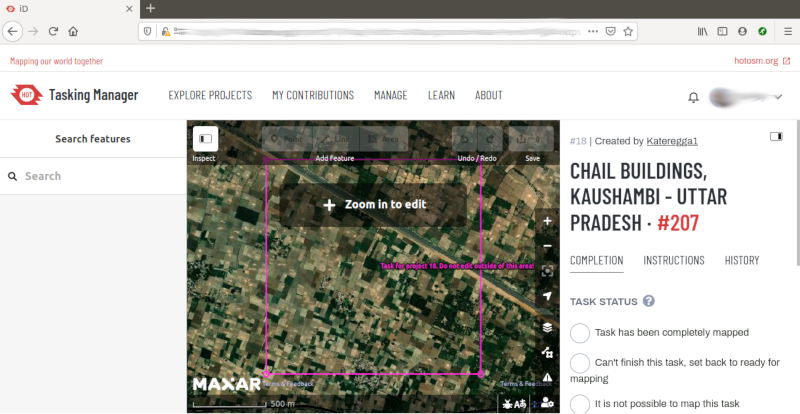This screenshot has height=414, width=800.
Task: Open the map data control
Action: (547, 352)
